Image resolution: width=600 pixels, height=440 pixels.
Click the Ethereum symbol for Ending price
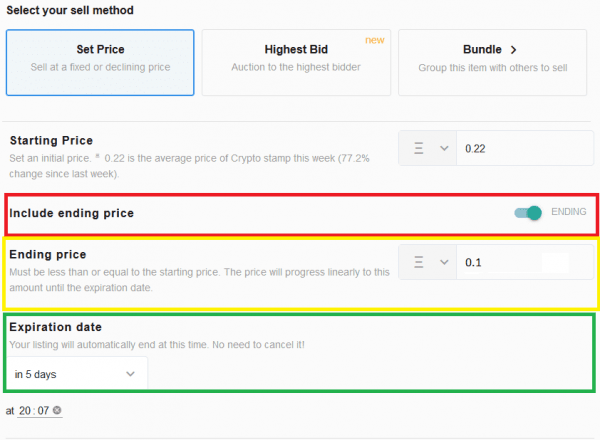[418, 262]
